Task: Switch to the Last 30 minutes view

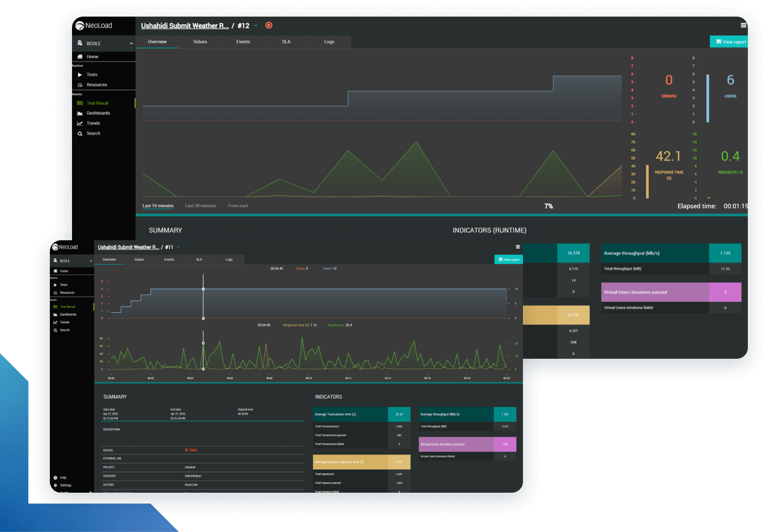Action: (x=200, y=205)
